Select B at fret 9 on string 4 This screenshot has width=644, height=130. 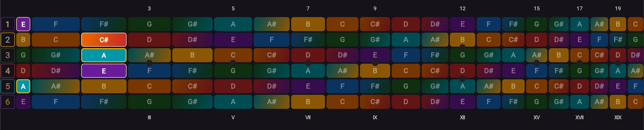point(375,71)
